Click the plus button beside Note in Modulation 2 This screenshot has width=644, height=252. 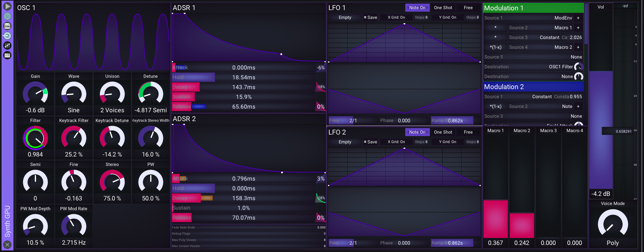click(x=578, y=106)
